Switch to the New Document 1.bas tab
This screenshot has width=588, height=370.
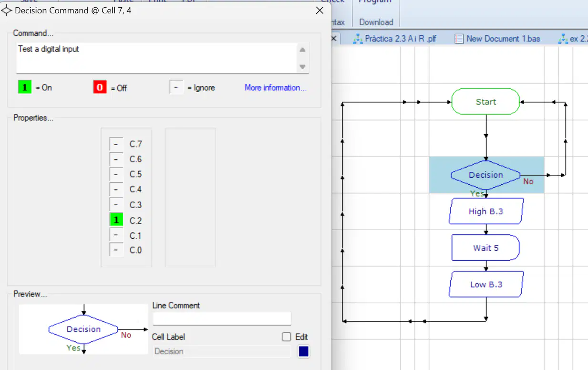pyautogui.click(x=497, y=39)
